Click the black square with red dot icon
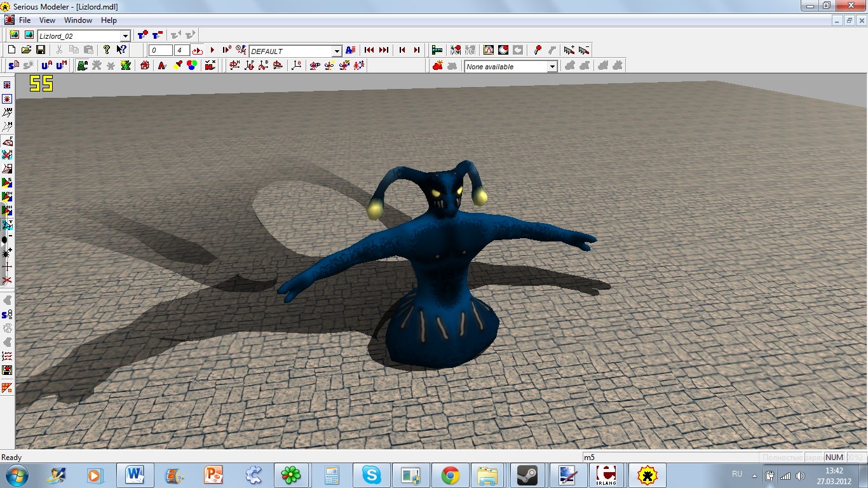Screen dimensions: 868x488 click(503, 50)
